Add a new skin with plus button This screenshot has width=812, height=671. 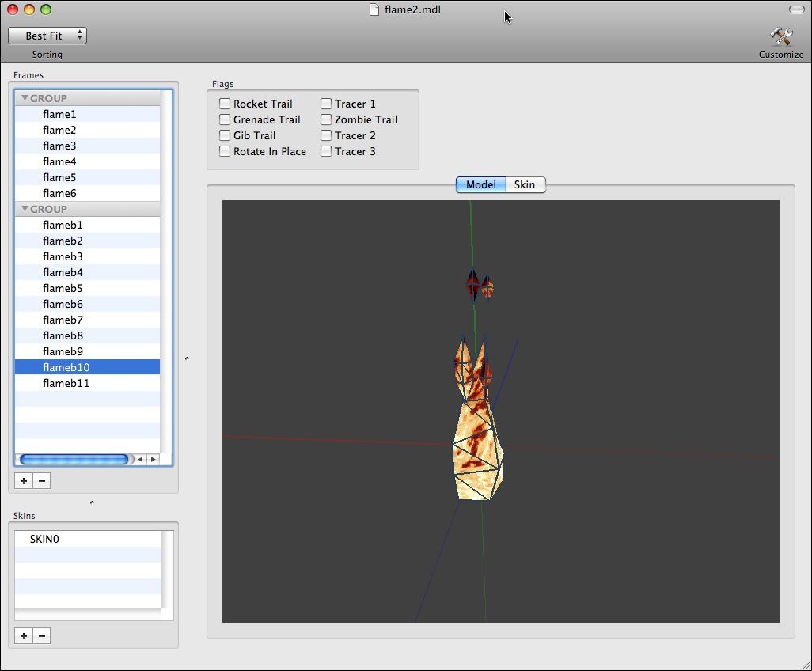[x=24, y=635]
